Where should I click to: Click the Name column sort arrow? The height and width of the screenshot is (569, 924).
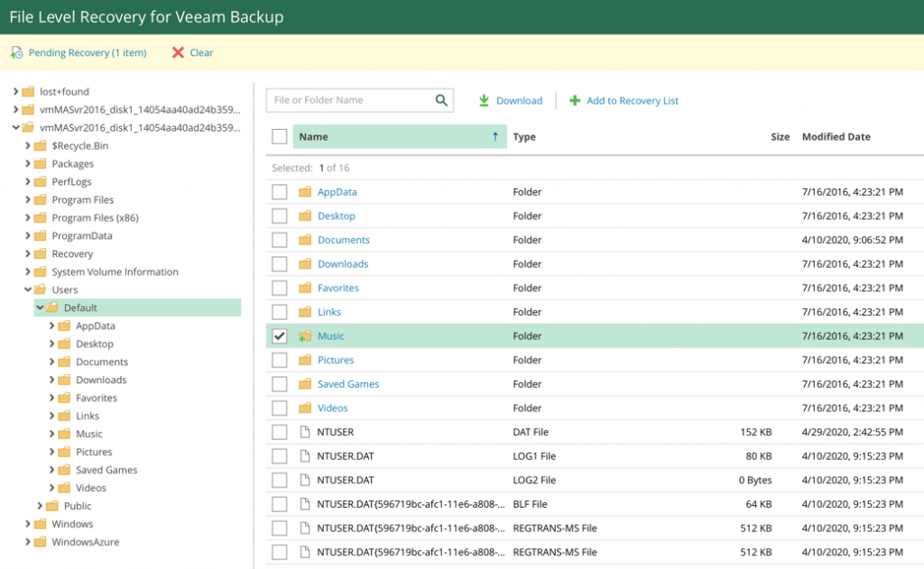click(x=495, y=137)
